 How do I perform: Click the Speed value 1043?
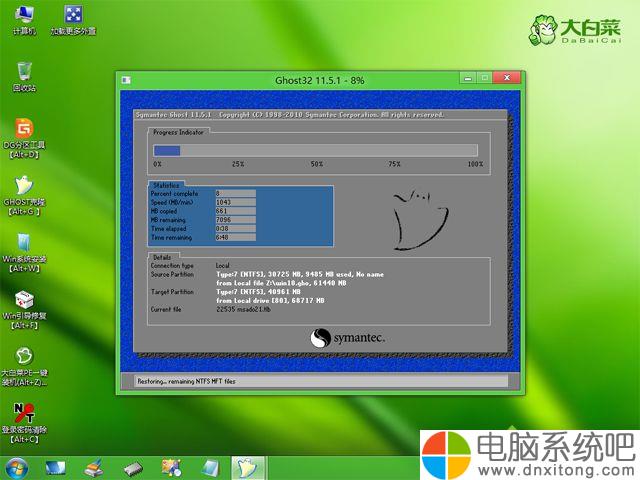[x=236, y=202]
